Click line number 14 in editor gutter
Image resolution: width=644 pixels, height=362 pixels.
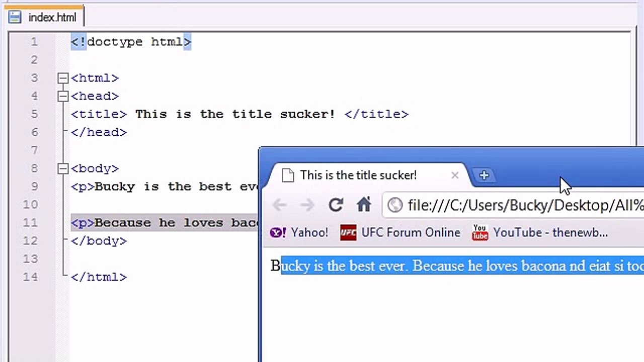tap(30, 277)
